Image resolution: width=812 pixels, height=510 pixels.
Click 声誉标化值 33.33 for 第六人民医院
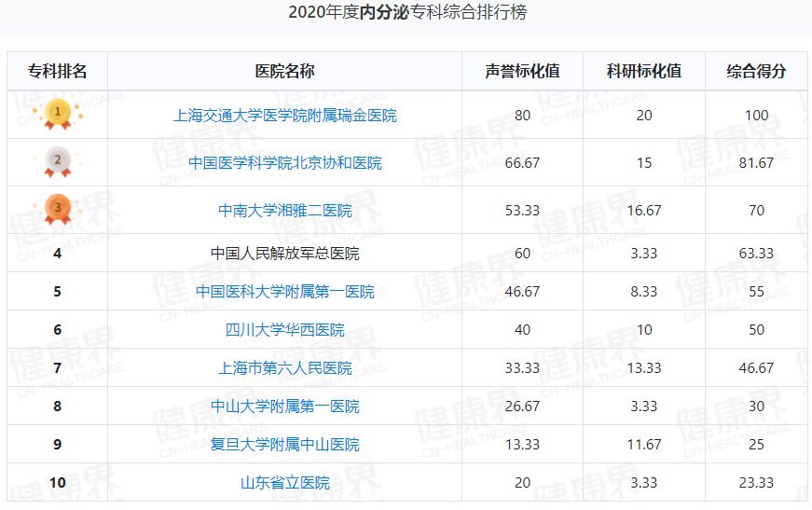[x=522, y=368]
